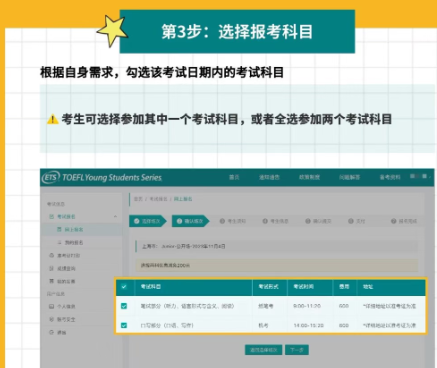This screenshot has width=437, height=368.
Task: Click the checkmark icon in 选择场次 step
Action: (137, 221)
